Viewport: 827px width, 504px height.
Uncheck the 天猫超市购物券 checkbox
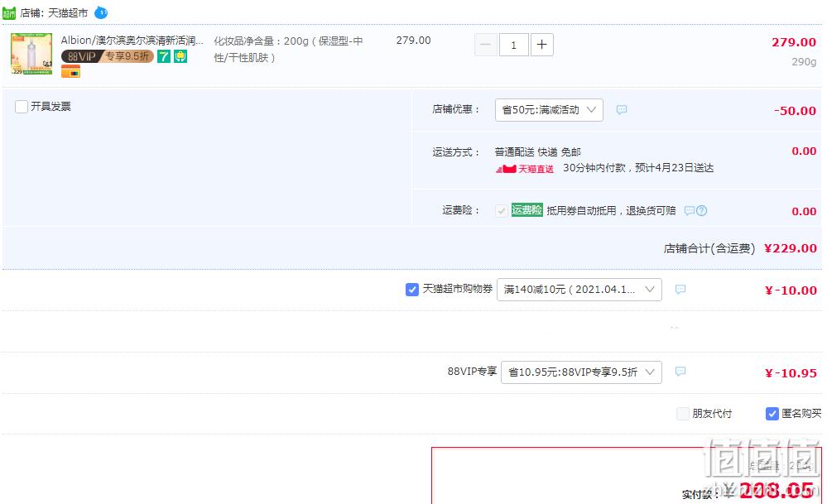point(412,290)
